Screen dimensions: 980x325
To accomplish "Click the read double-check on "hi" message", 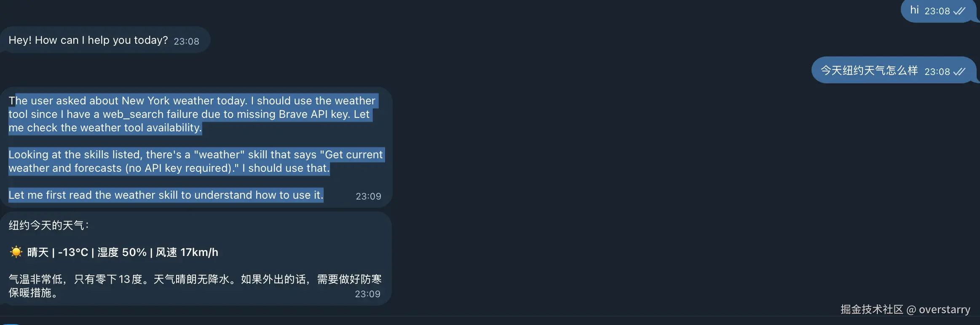I will point(959,11).
